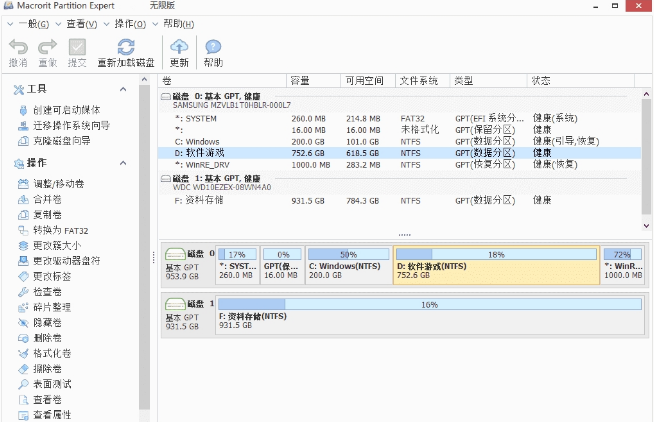Launch 克隆磁盘向导 clone disk wizard
654x422 pixels.
click(x=54, y=141)
